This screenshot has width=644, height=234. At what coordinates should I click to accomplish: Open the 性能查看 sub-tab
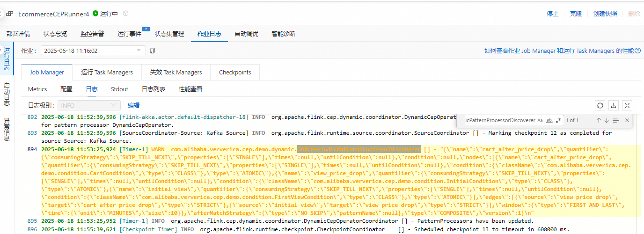[x=190, y=89]
